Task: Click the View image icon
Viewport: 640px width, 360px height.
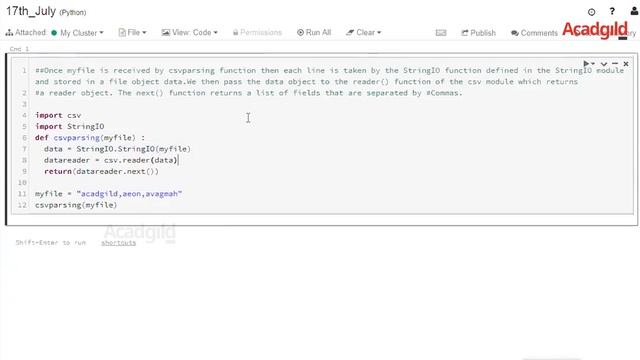Action: tap(165, 32)
